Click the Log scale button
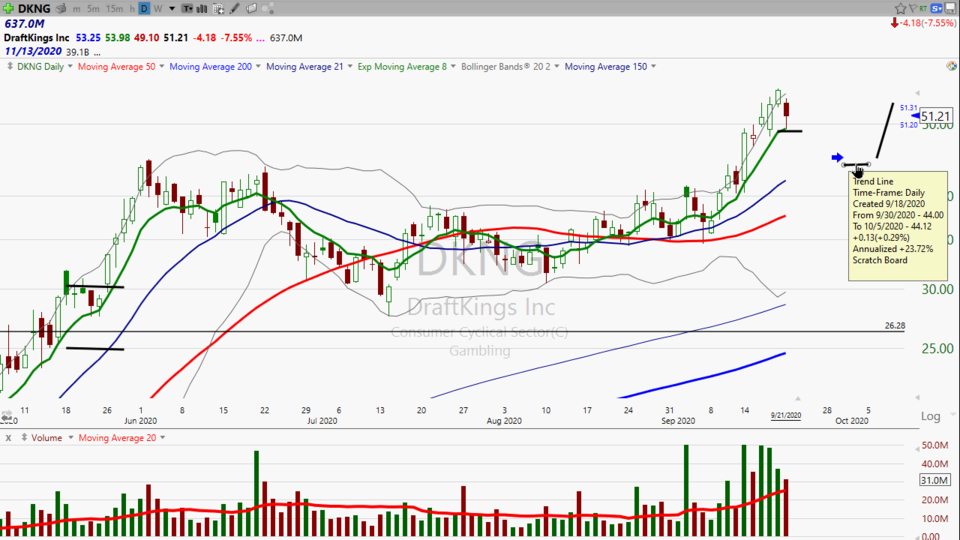This screenshot has width=960, height=540. pyautogui.click(x=930, y=416)
